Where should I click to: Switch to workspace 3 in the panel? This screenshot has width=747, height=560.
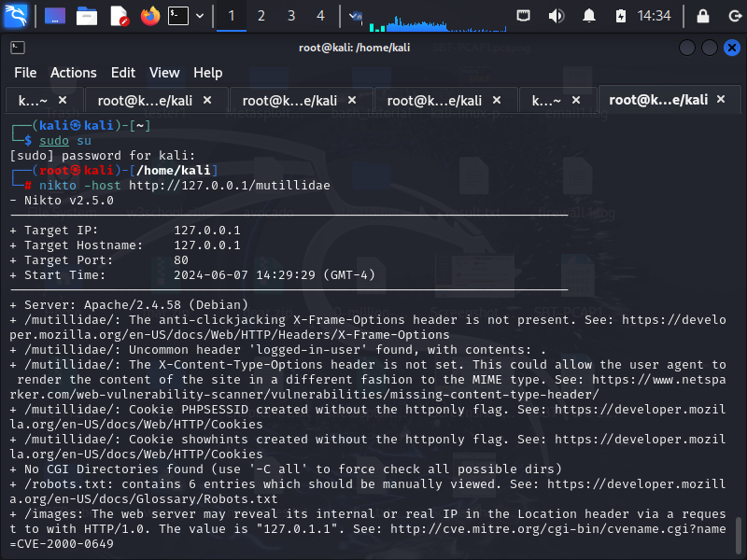click(x=290, y=15)
